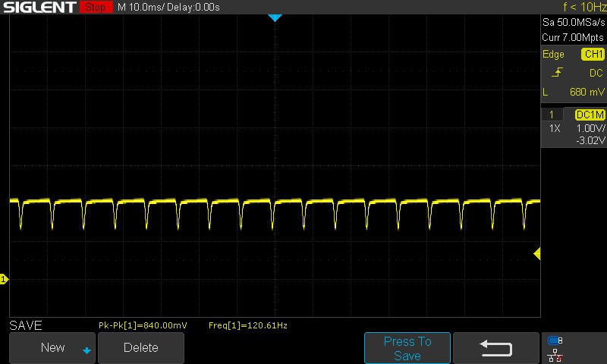Click the Edge trigger type label
The width and height of the screenshot is (607, 364).
553,54
